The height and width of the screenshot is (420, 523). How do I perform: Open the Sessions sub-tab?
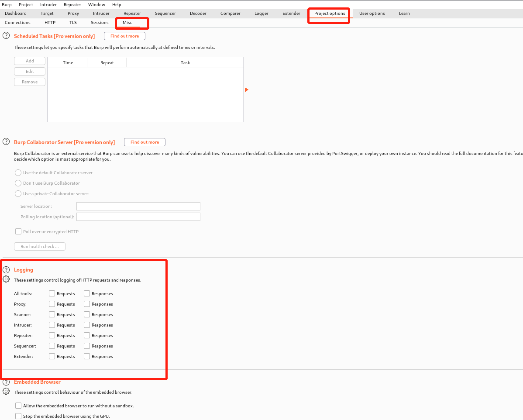point(100,22)
